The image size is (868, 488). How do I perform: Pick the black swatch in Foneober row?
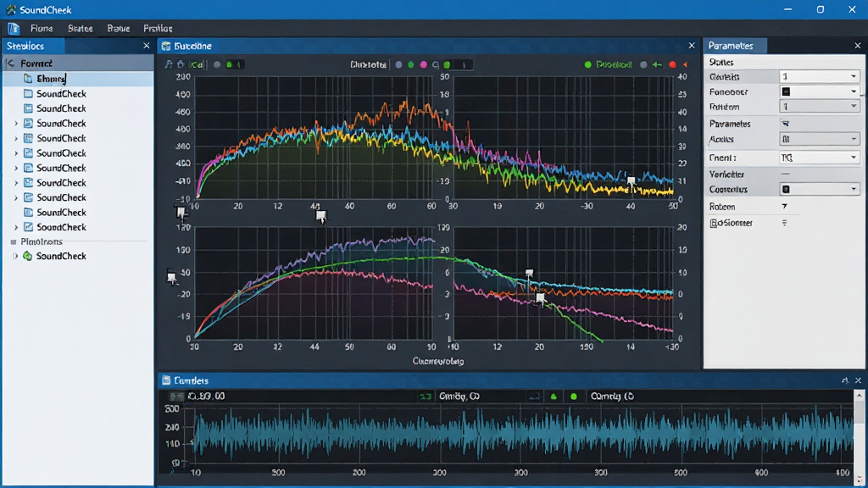pyautogui.click(x=786, y=91)
